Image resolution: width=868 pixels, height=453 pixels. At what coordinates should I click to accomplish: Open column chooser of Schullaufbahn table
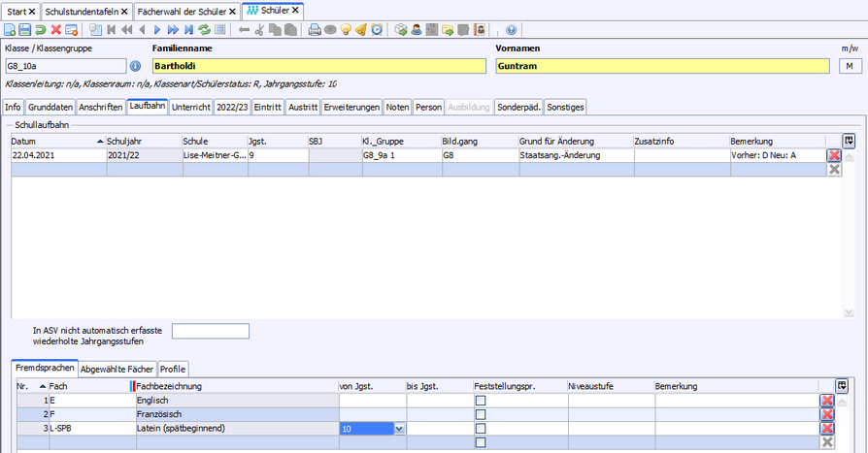pyautogui.click(x=848, y=141)
